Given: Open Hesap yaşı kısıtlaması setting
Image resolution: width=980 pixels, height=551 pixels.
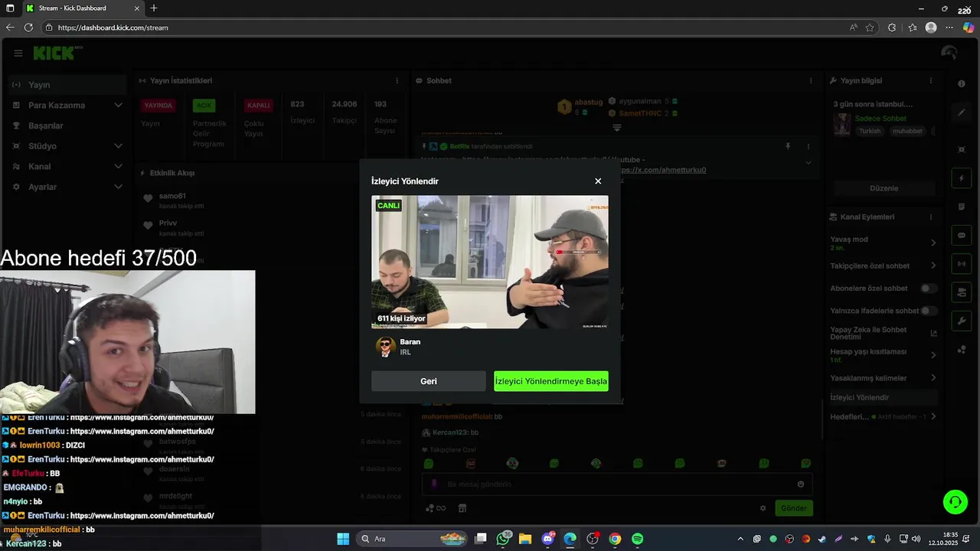Looking at the screenshot, I should (x=884, y=355).
